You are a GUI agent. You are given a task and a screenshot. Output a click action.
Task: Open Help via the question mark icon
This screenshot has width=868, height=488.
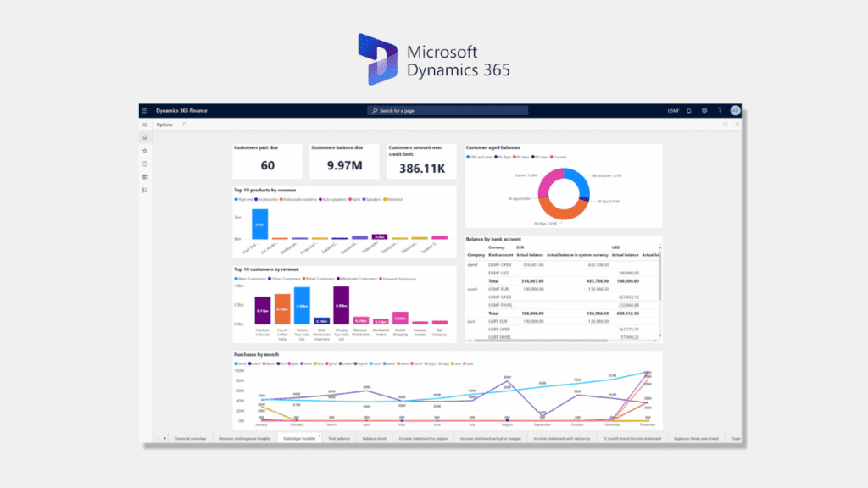coord(720,110)
